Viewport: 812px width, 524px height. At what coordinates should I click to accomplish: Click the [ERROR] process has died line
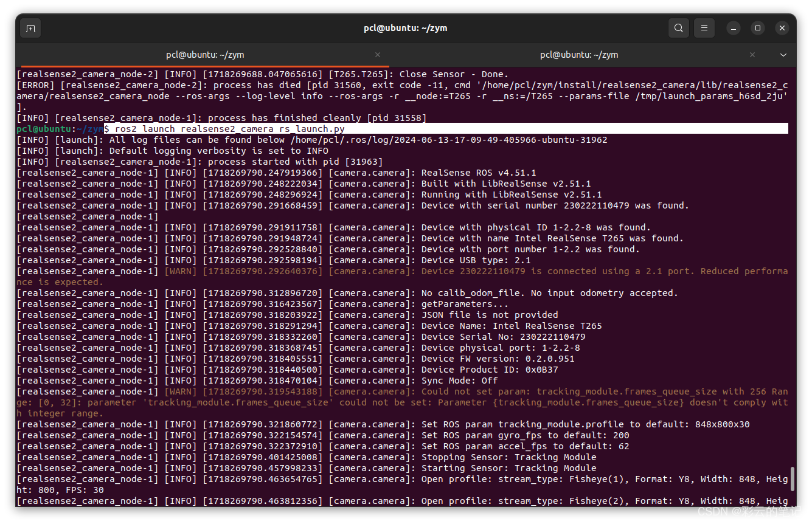[x=402, y=96]
